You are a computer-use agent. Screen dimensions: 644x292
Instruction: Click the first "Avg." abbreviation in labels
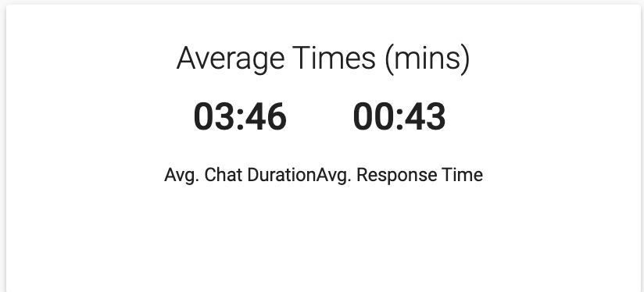182,176
